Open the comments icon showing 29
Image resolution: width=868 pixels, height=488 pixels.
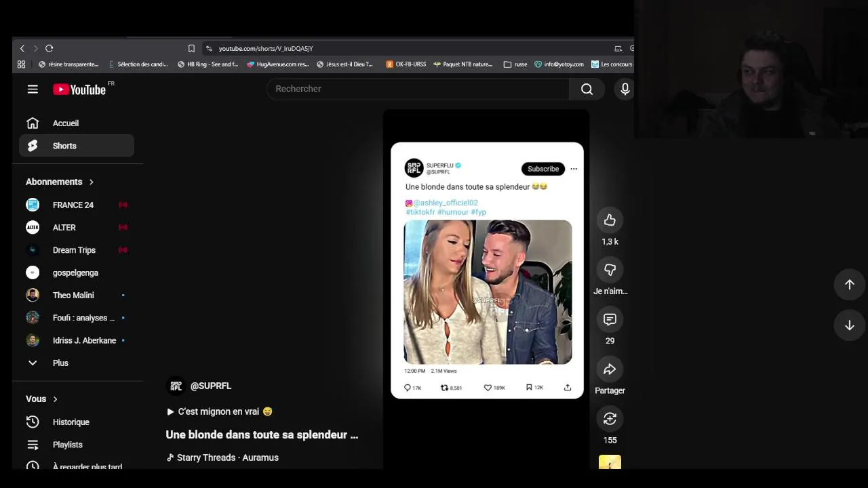click(x=610, y=319)
